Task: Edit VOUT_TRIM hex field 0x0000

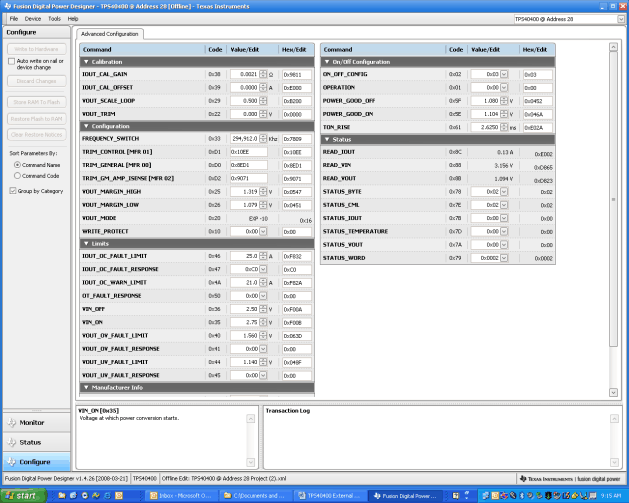Action: (297, 114)
